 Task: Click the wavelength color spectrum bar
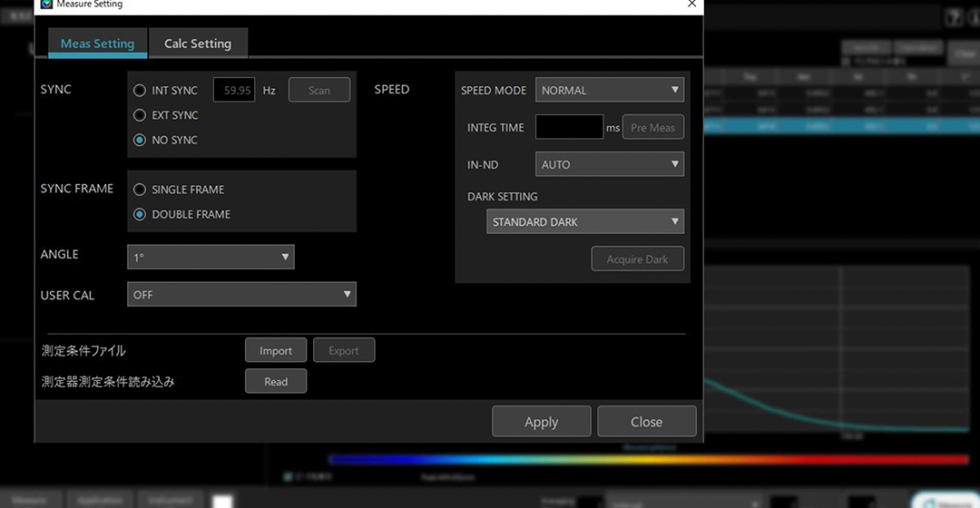click(648, 460)
